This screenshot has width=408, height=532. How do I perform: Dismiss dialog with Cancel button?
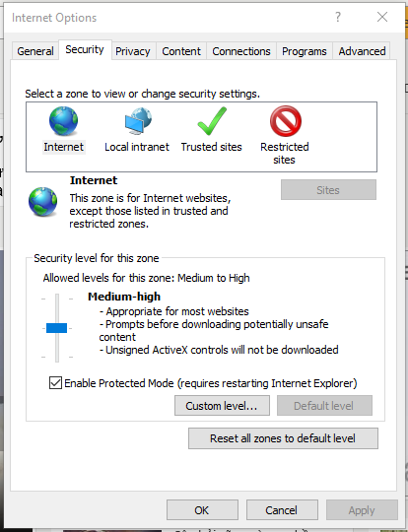pyautogui.click(x=282, y=510)
